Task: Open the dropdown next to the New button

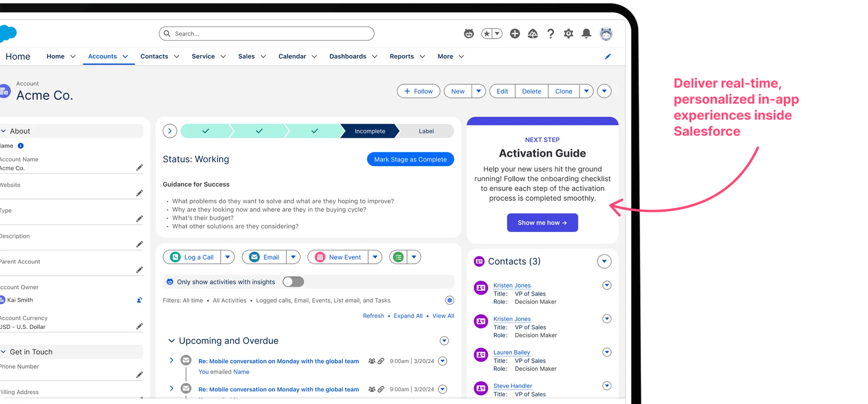Action: coord(479,91)
